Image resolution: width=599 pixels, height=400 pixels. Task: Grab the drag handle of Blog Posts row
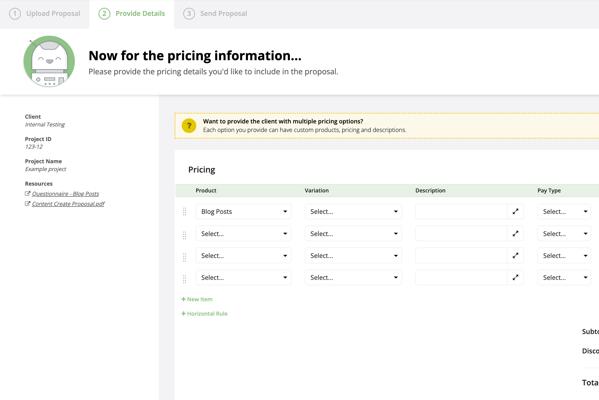coord(185,212)
